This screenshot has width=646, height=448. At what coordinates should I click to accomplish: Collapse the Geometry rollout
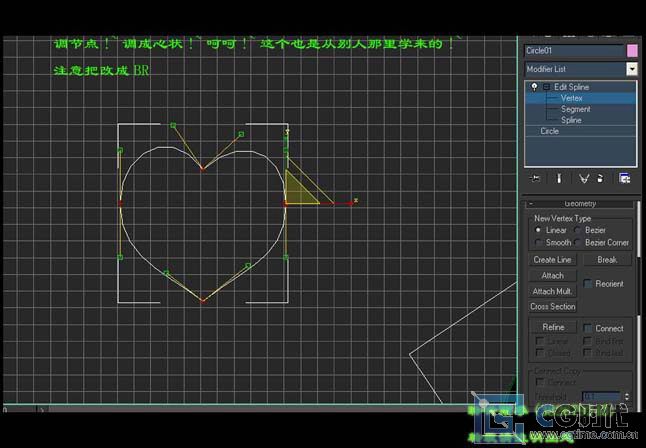(531, 203)
